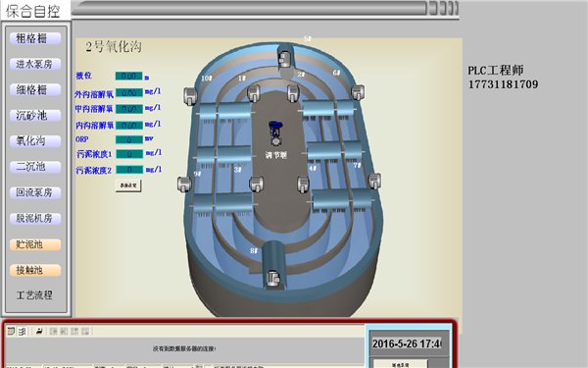This screenshot has height=368, width=588.
Task: Select the 氧化沟 navigation button
Action: (35, 140)
